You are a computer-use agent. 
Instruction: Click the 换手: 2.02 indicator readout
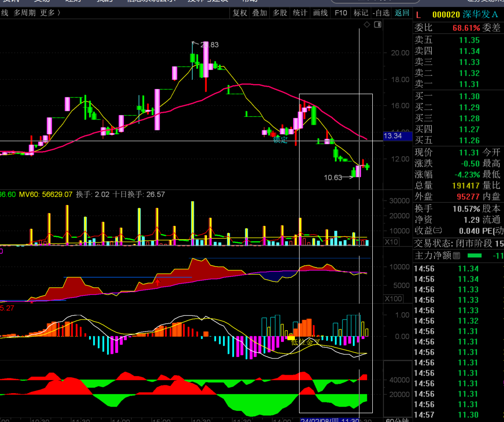tap(93, 194)
